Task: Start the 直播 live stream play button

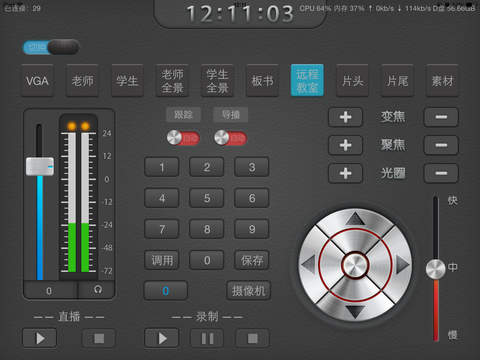Action: (x=40, y=338)
